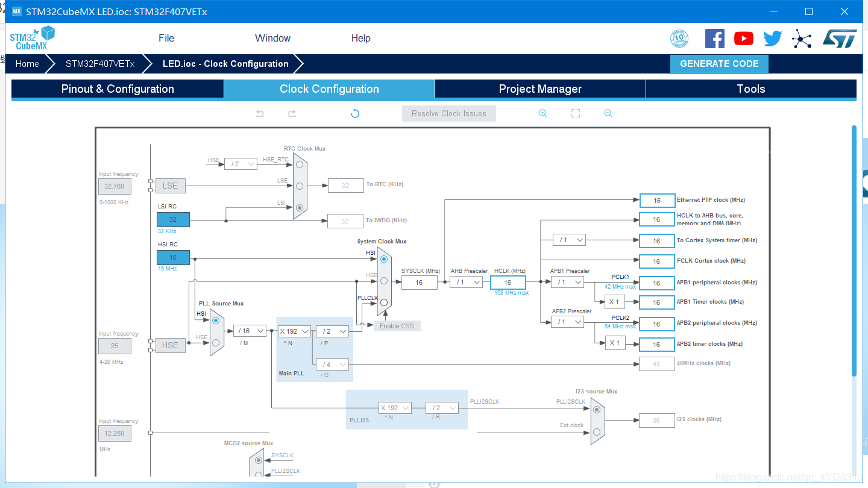This screenshot has height=488, width=868.
Task: Switch to the Tools tab
Action: point(751,89)
